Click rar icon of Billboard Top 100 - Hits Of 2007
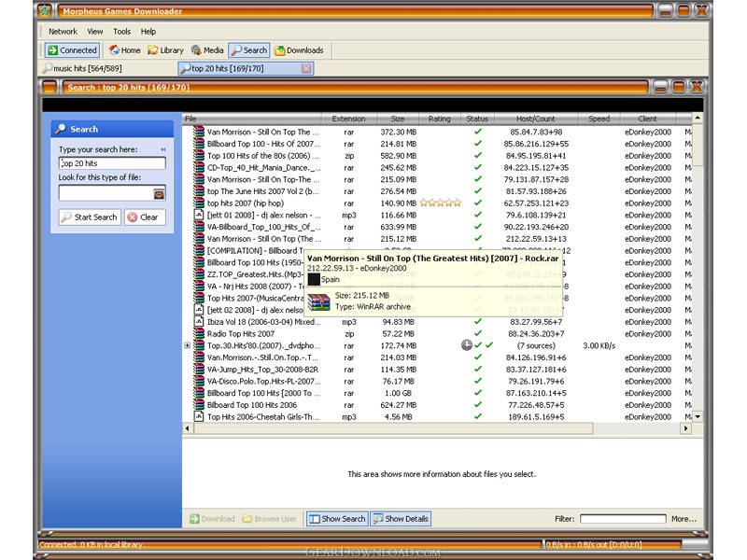The image size is (747, 560). [199, 144]
